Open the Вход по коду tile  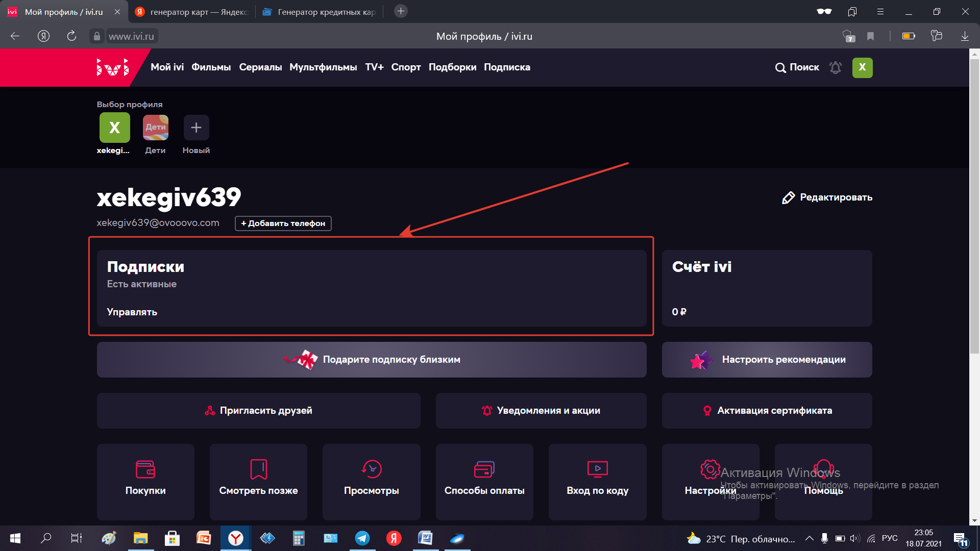(x=597, y=481)
